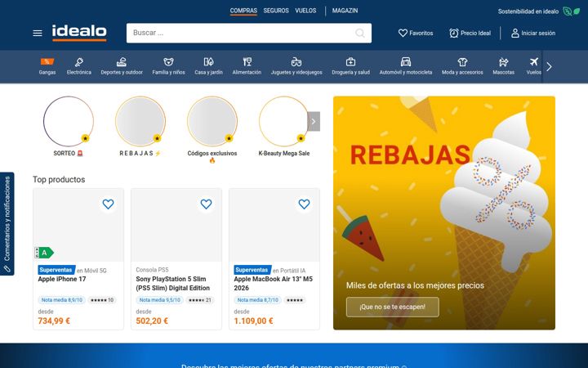588x368 pixels.
Task: Open the Alimentación category
Action: click(x=247, y=66)
